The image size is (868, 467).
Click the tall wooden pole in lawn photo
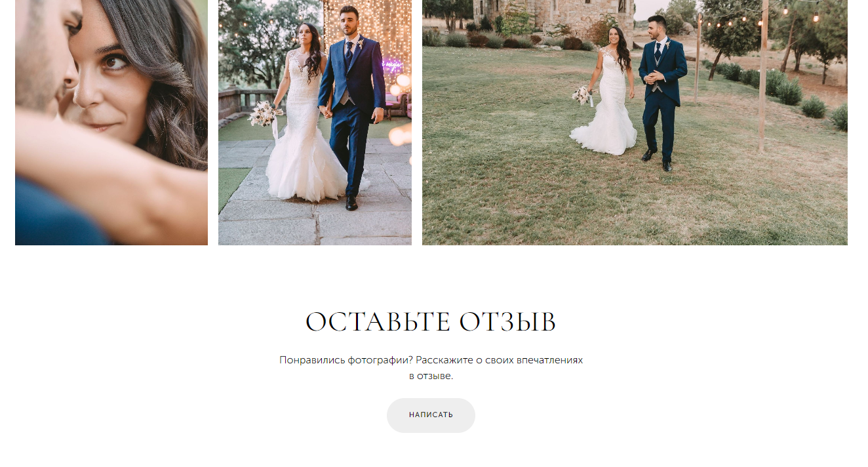764,75
